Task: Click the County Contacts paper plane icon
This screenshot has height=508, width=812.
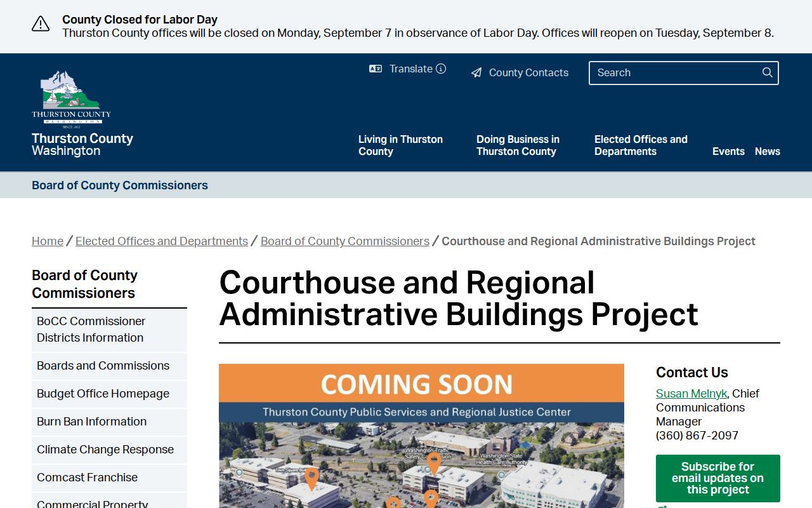Action: [x=476, y=73]
